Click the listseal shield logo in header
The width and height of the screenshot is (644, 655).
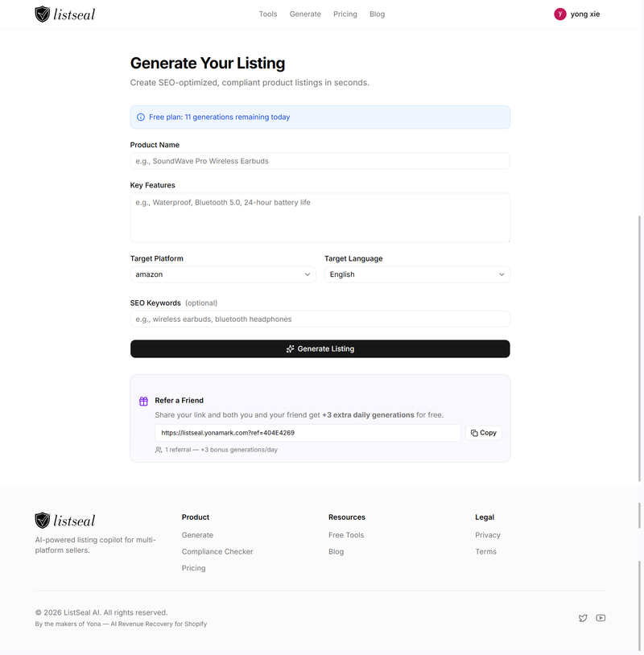42,14
